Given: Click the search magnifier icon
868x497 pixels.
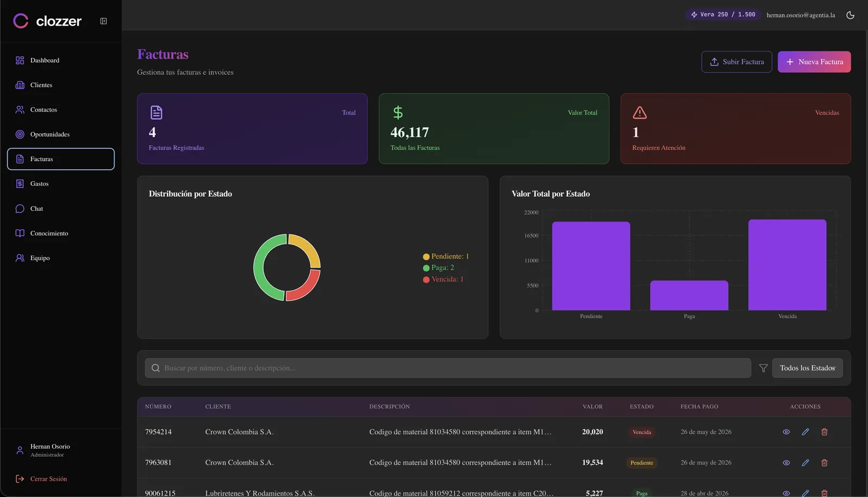Looking at the screenshot, I should (x=156, y=368).
